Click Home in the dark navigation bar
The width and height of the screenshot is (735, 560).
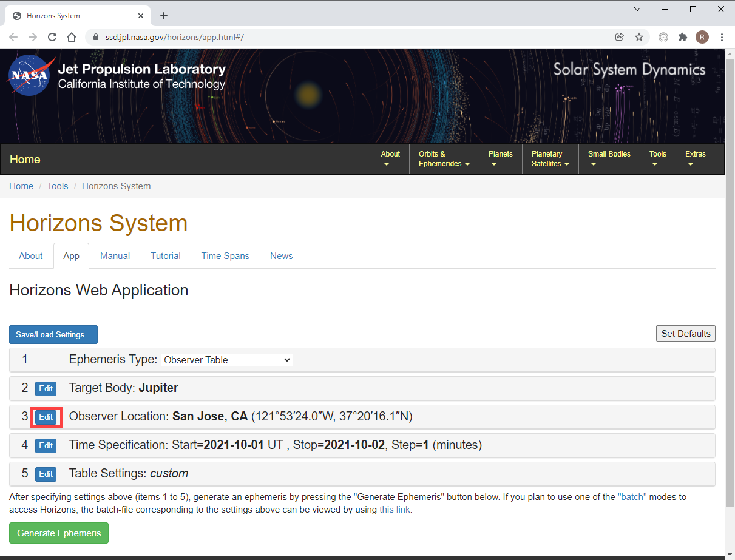coord(25,160)
